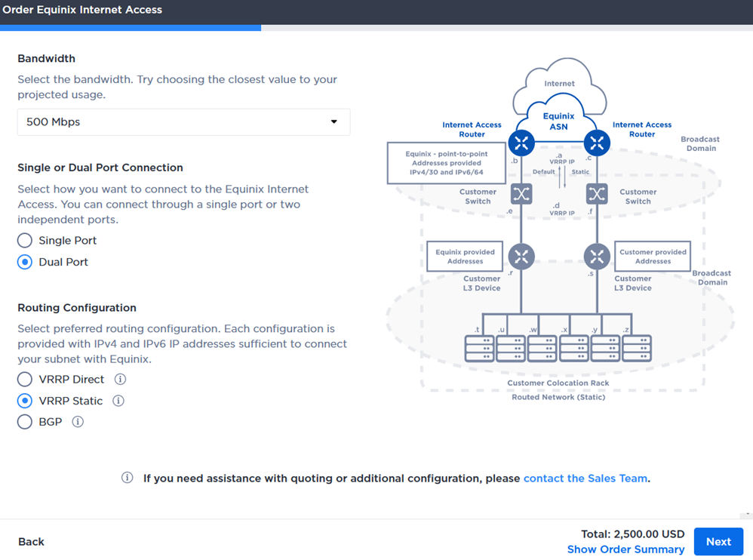Click the info icon beside BGP
The height and width of the screenshot is (560, 753).
point(78,422)
